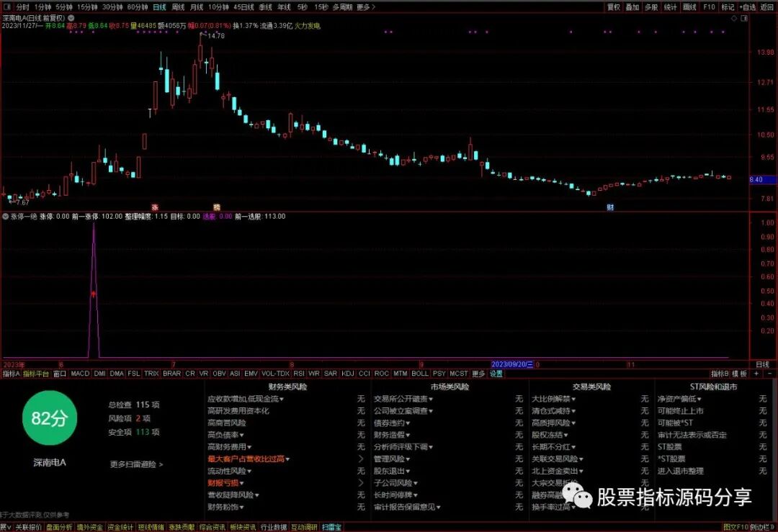Click the 日线 label at timeline right end
The image size is (778, 532).
pos(763,364)
